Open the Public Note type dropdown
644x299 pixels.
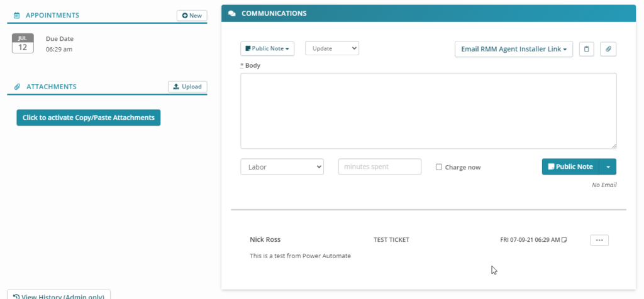point(267,48)
